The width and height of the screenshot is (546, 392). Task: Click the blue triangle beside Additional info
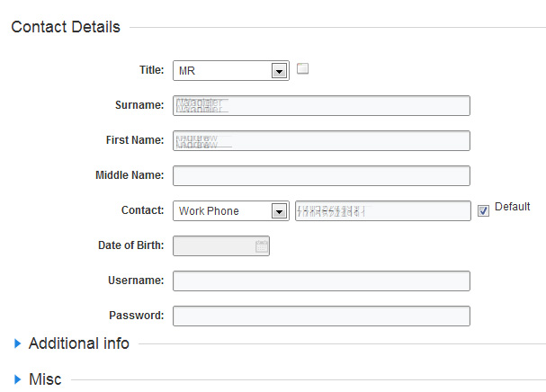click(18, 343)
